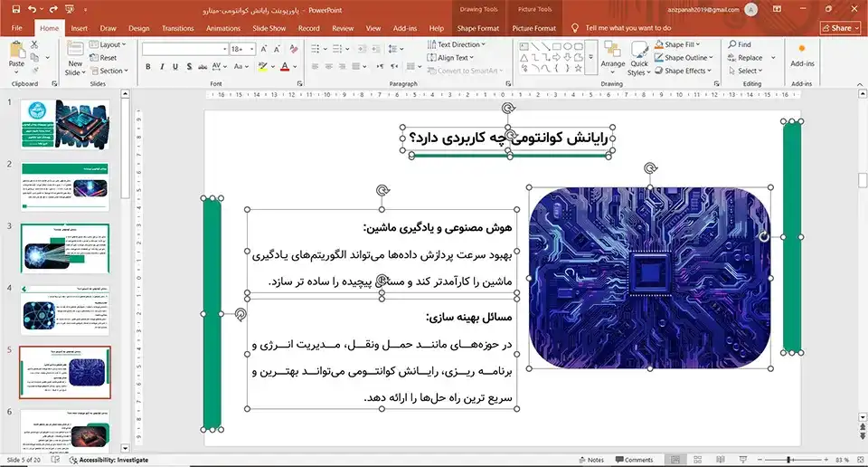868x467 pixels.
Task: Switch to the Animations tab
Action: (x=223, y=28)
